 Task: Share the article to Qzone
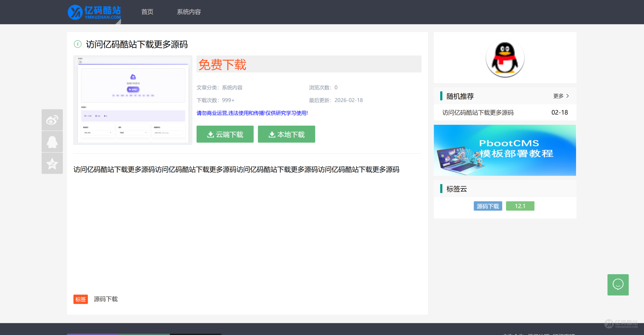click(52, 163)
